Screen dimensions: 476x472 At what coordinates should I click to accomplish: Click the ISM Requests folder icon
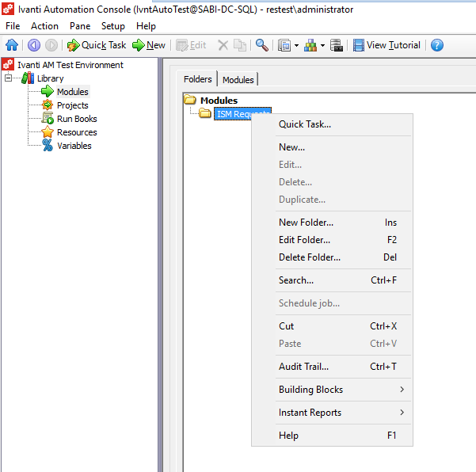tap(205, 113)
